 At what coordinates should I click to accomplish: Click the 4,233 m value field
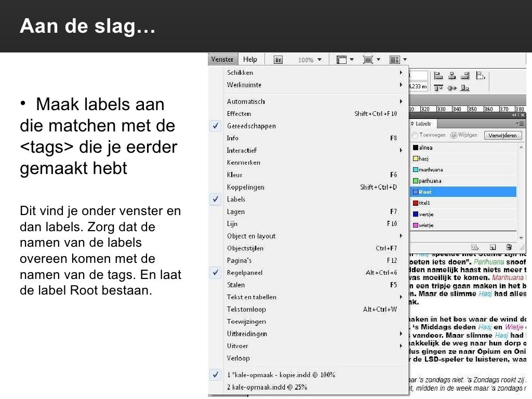pyautogui.click(x=418, y=87)
